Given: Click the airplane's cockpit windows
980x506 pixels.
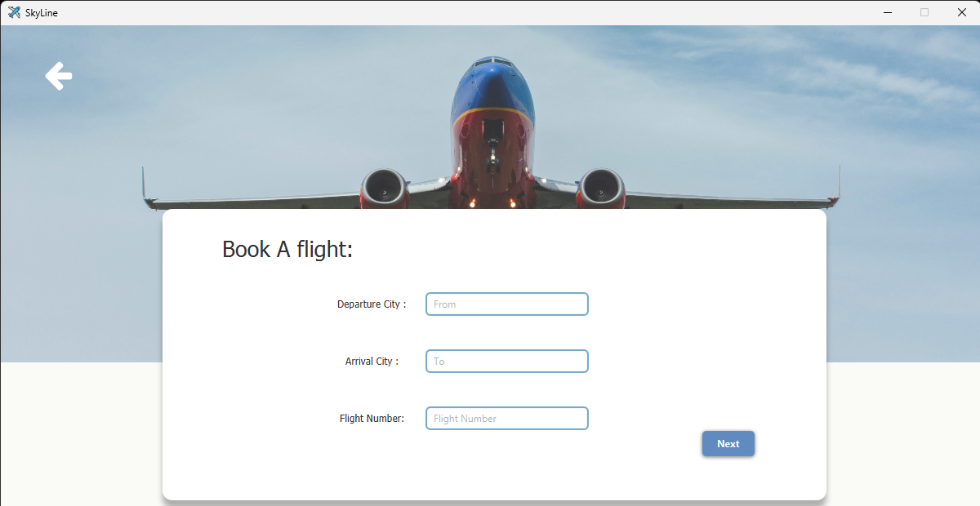Looking at the screenshot, I should pos(493,62).
